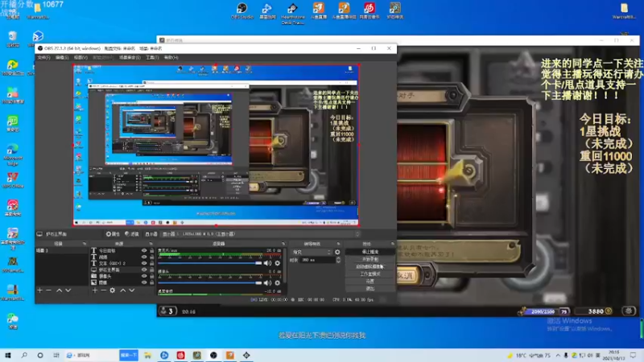Adjust transition duration stepper arrows
The width and height of the screenshot is (644, 362).
338,260
